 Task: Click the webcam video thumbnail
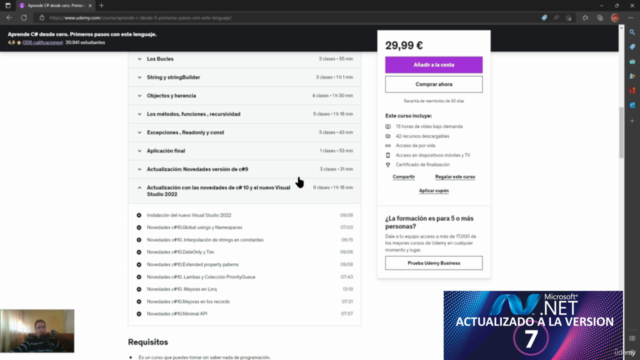(37, 331)
